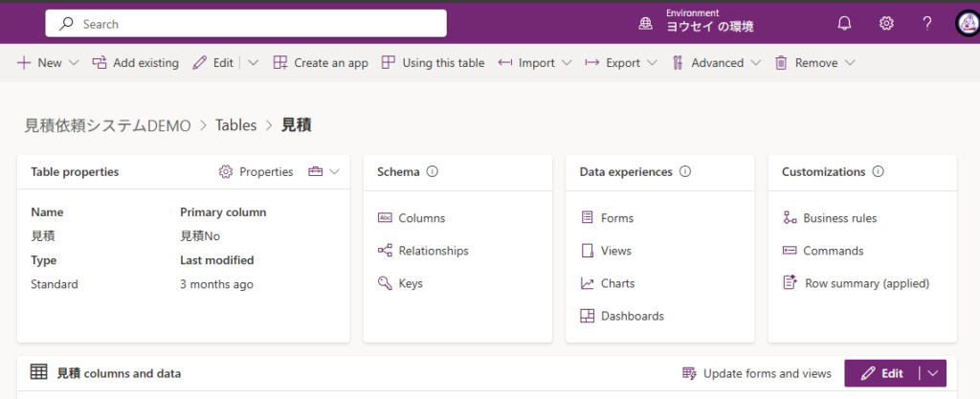Click the help question mark icon
The image size is (980, 399).
pos(926,24)
